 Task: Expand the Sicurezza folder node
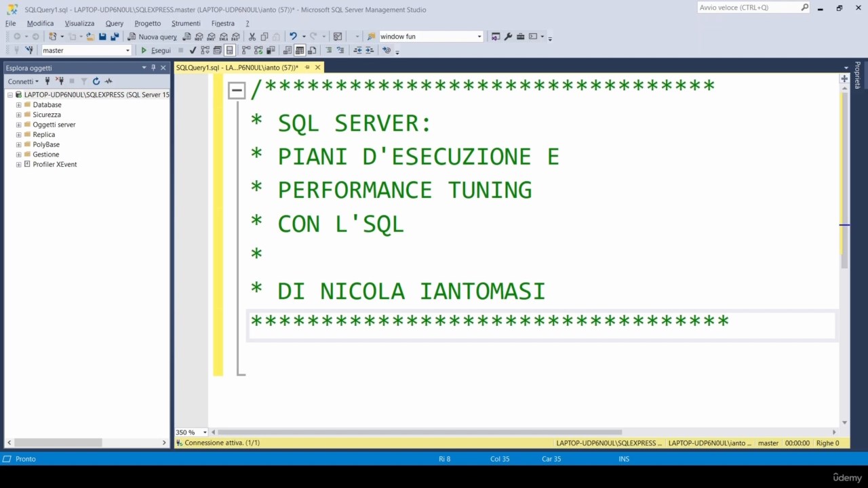click(19, 115)
